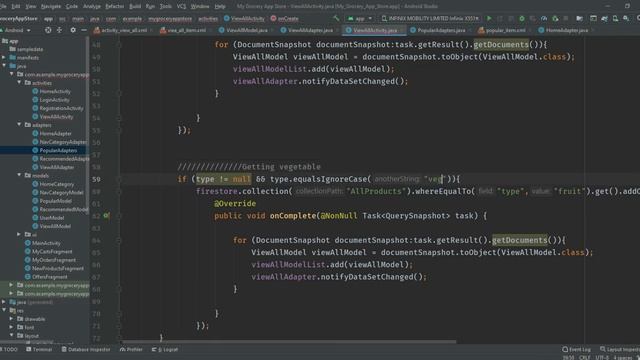Collapse the activities package
Image resolution: width=640 pixels, height=360 pixels.
19,83
